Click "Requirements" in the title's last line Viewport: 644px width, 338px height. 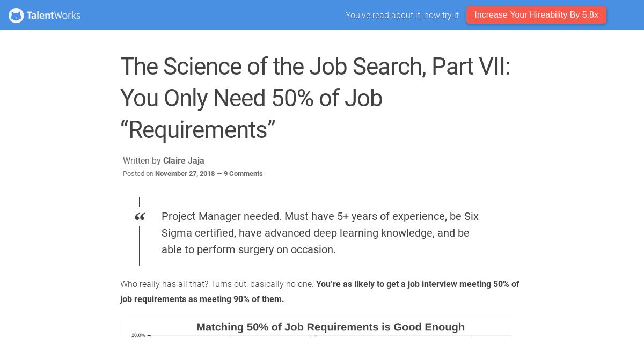point(198,130)
